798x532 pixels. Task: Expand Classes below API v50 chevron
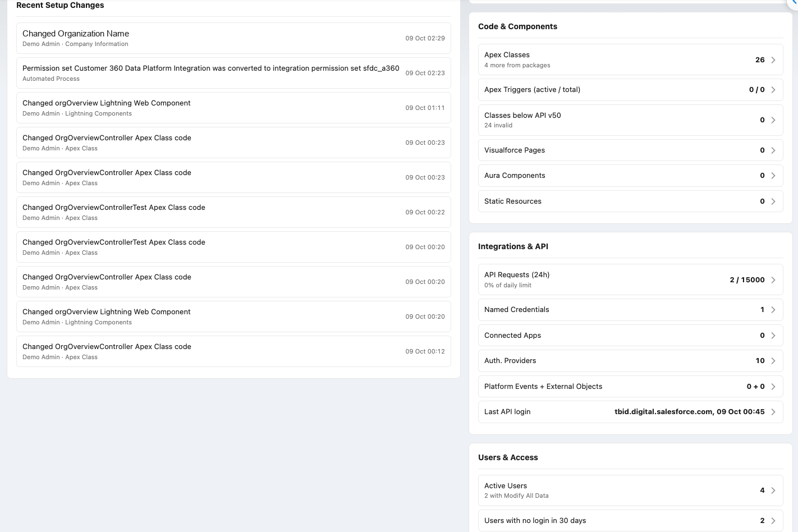coord(773,120)
